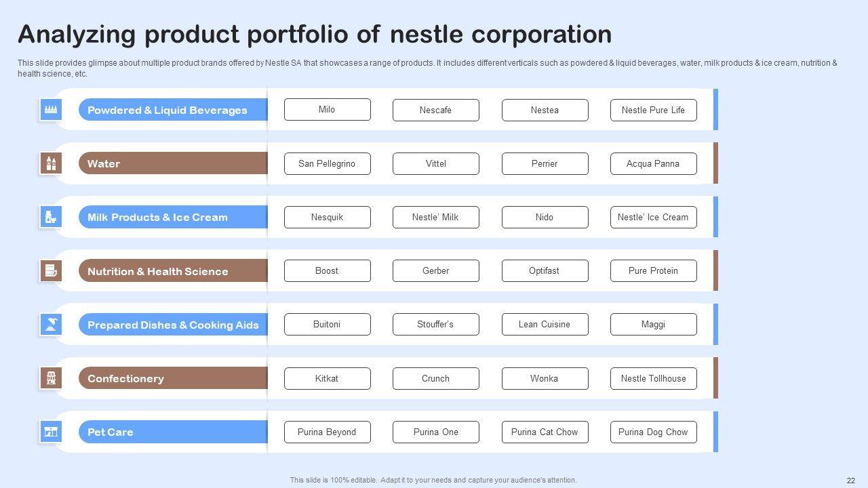Click the Confectionery shop icon
The image size is (868, 488).
pyautogui.click(x=51, y=378)
